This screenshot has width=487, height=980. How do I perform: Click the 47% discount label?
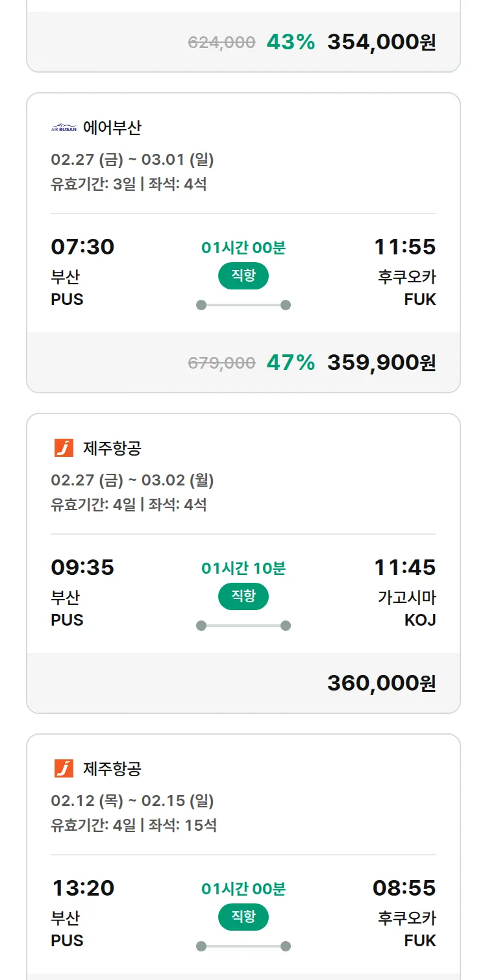point(290,363)
